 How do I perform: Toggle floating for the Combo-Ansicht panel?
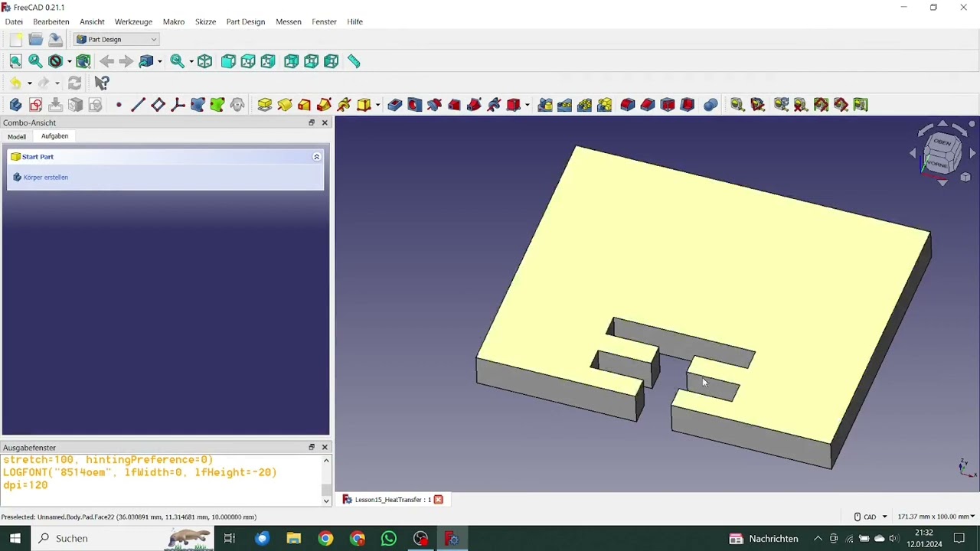312,122
